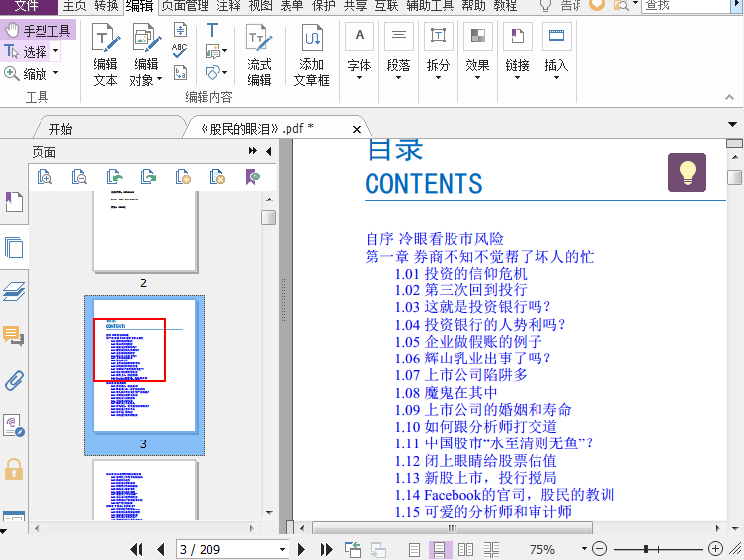Open the File (文件) menu

click(x=28, y=6)
